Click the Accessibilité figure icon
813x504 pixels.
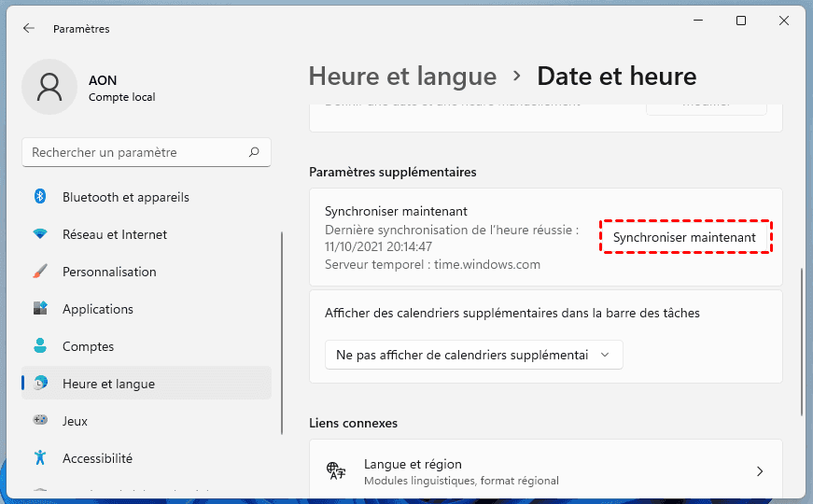40,458
